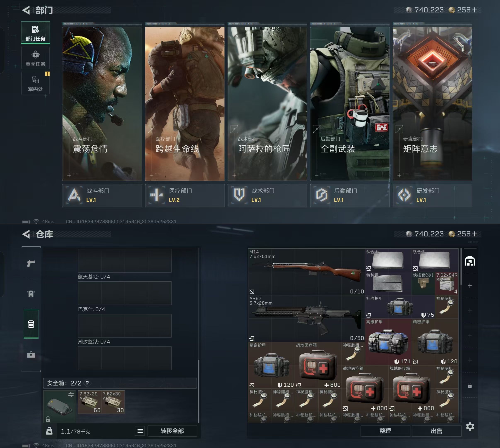The image size is (500, 448).
Task: Click the 整理 sort button
Action: [385, 431]
